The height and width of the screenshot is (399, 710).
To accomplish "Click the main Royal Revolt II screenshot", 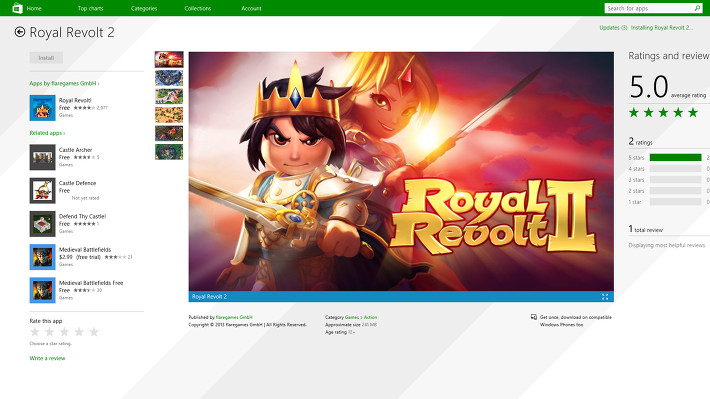I will click(401, 171).
